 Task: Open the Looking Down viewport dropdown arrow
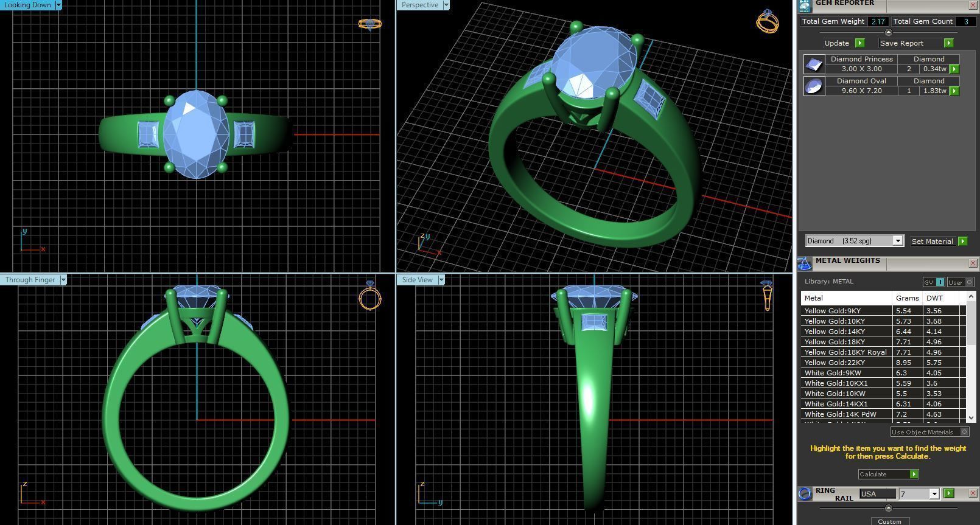(58, 5)
